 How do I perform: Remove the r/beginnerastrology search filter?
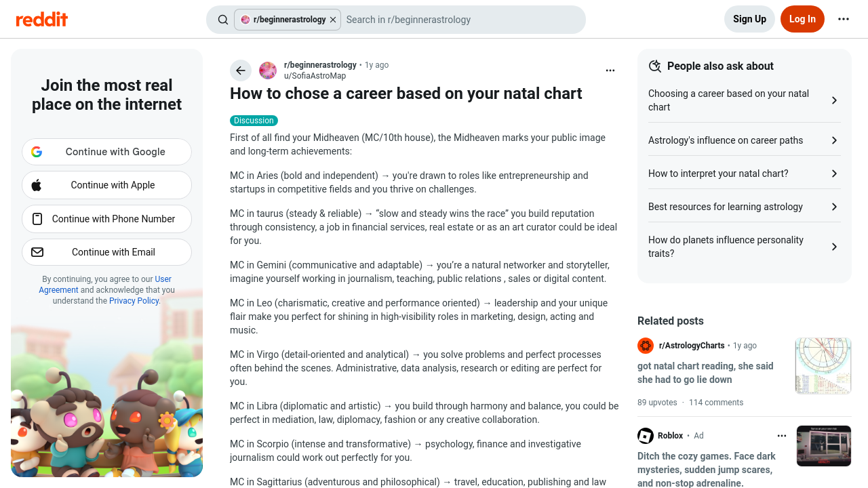(x=333, y=20)
